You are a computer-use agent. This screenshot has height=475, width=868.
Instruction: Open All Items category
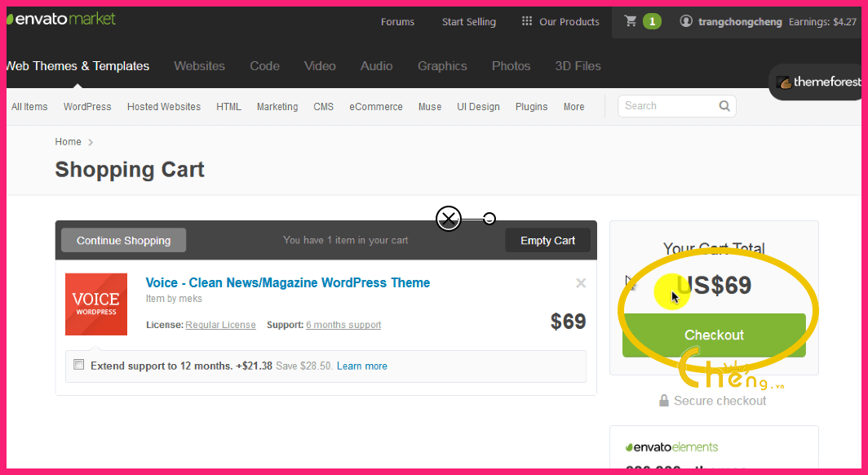click(x=29, y=107)
